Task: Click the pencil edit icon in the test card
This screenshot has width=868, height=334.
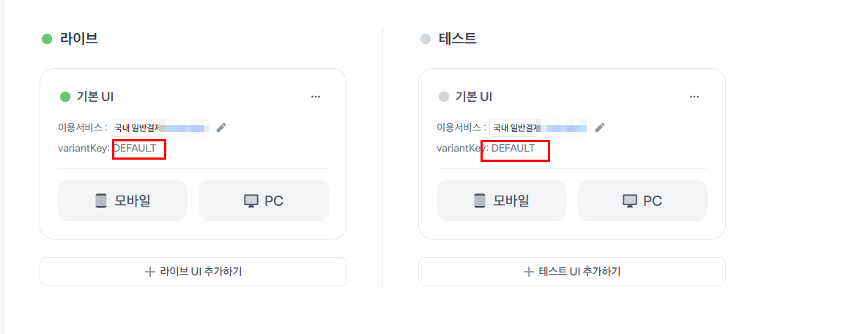Action: coord(600,127)
